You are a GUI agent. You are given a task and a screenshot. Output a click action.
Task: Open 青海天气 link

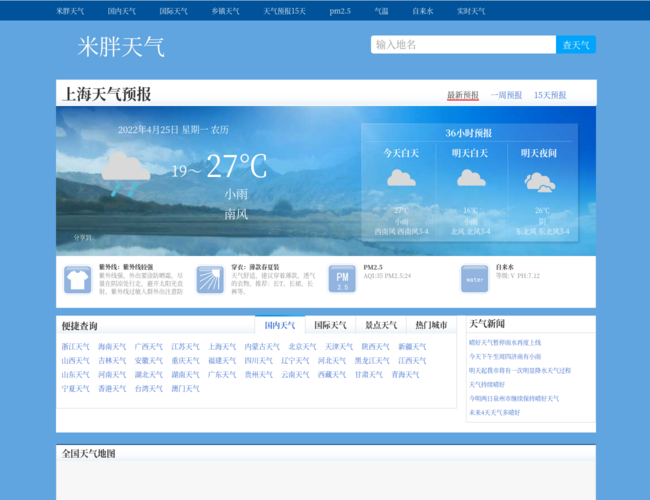click(x=405, y=375)
